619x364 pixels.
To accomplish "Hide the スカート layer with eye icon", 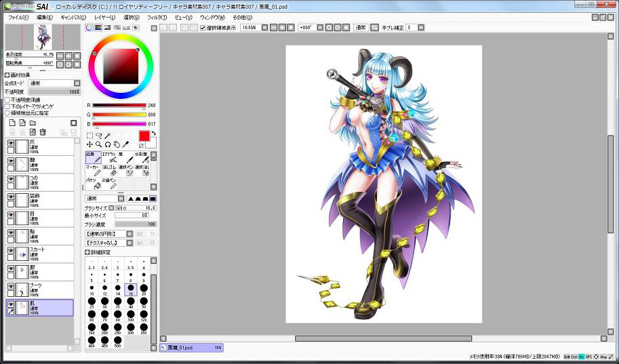I will coord(11,250).
